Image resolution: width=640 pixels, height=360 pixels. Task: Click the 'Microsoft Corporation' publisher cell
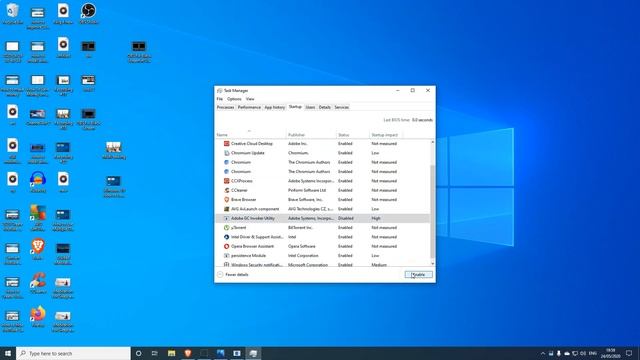click(308, 265)
